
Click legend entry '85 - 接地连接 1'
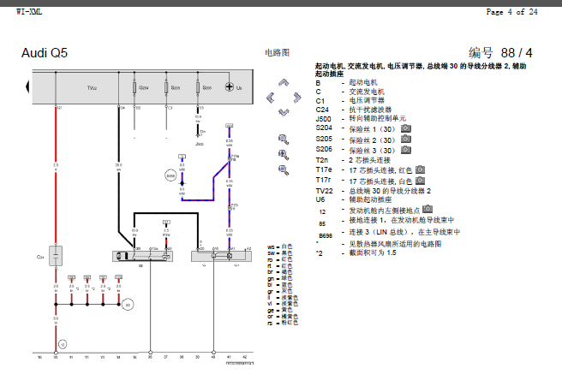[x=386, y=221]
